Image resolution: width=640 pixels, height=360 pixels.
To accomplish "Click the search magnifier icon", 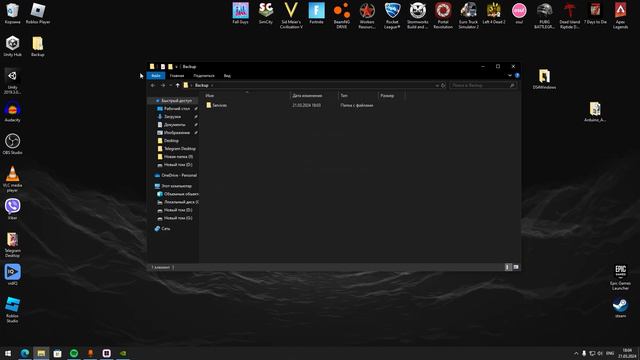I will (512, 85).
